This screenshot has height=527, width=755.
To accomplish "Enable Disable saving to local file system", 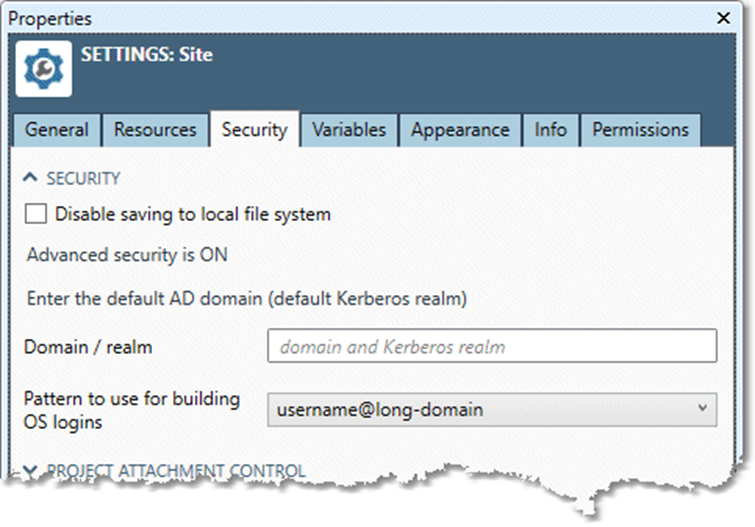I will click(x=36, y=214).
